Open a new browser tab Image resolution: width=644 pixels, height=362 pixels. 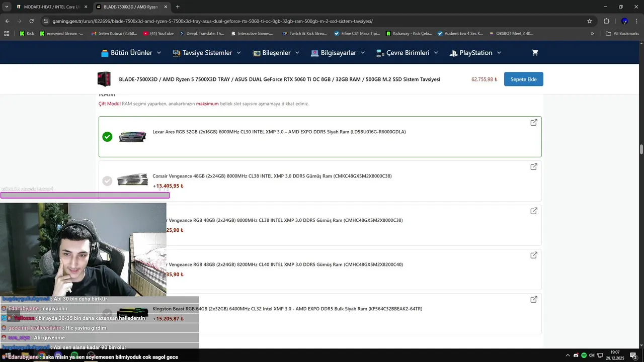[178, 7]
